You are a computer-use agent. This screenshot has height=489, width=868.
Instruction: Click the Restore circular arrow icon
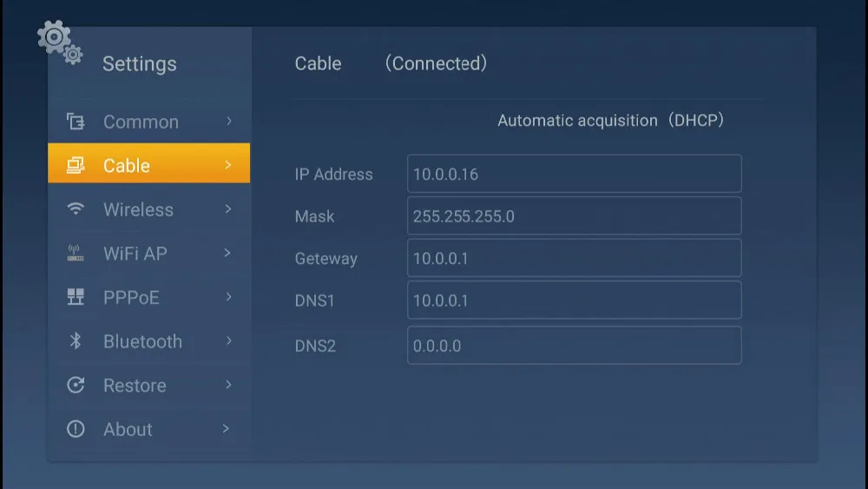pyautogui.click(x=76, y=385)
